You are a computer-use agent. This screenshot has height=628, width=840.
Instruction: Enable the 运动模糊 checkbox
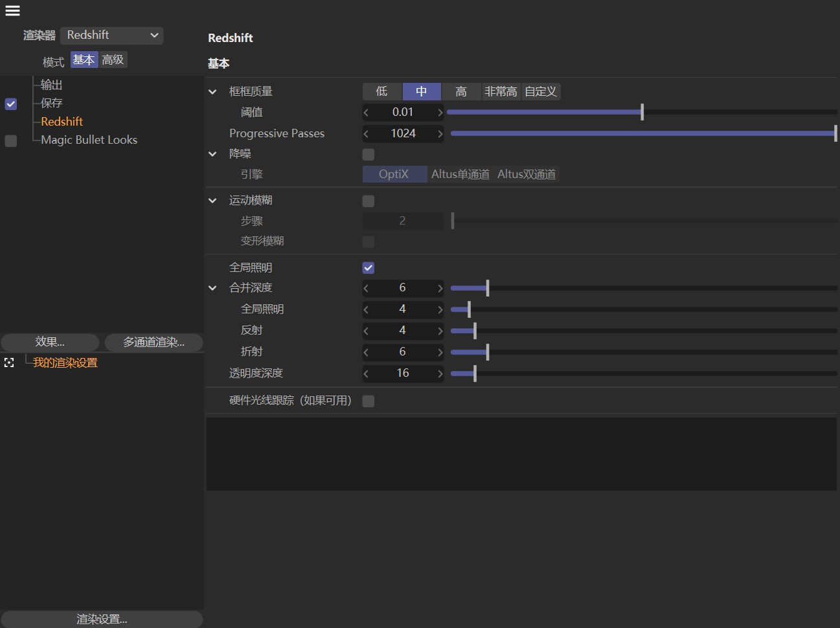(x=369, y=201)
